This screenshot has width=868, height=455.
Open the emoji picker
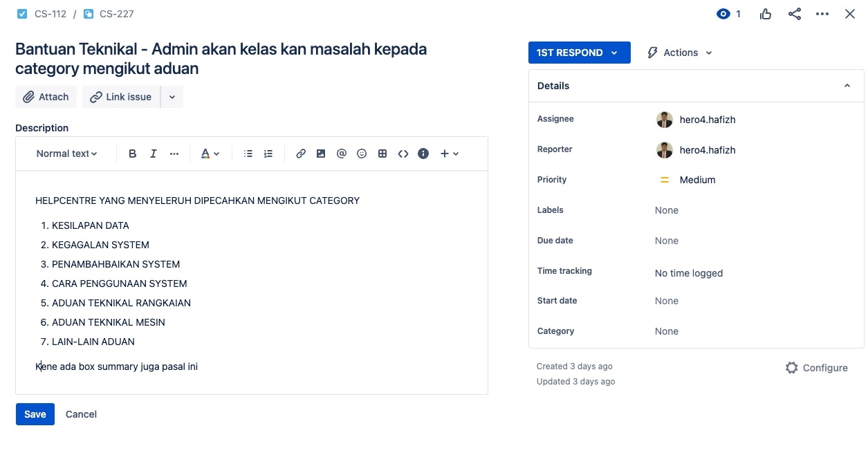362,154
